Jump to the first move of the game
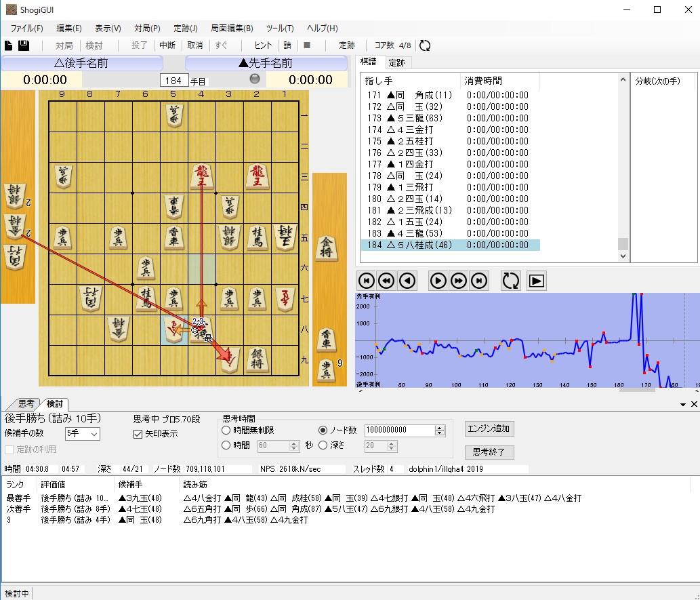The height and width of the screenshot is (600, 700). (x=365, y=281)
